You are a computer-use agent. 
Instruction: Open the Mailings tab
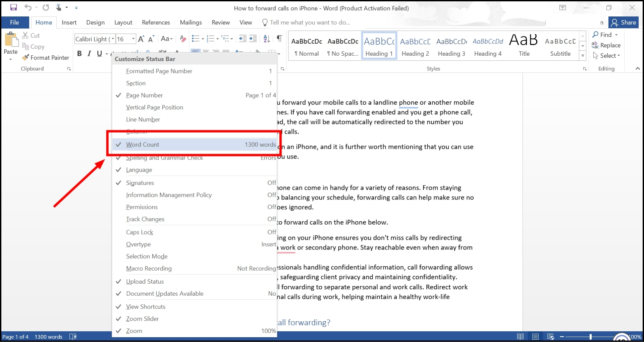(191, 22)
